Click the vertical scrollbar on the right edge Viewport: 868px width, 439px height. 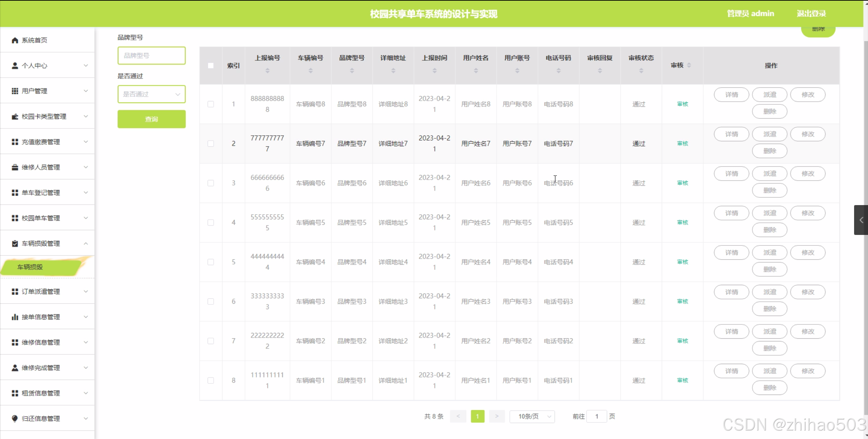point(865,136)
